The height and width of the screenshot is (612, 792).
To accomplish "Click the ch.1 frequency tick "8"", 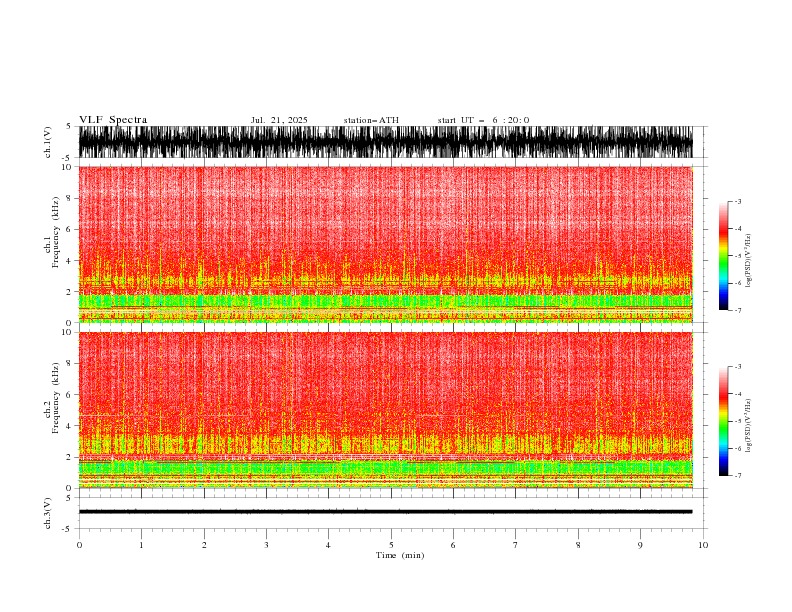I will tap(69, 198).
